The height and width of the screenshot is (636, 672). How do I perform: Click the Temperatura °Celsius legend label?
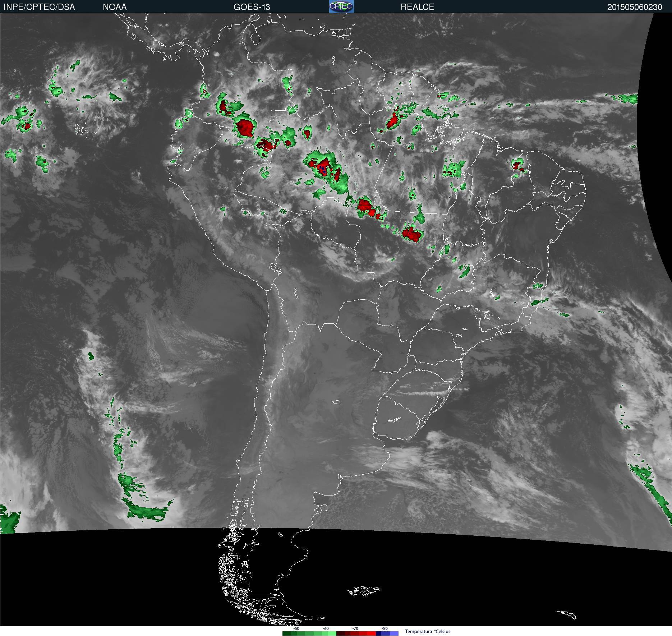428,631
